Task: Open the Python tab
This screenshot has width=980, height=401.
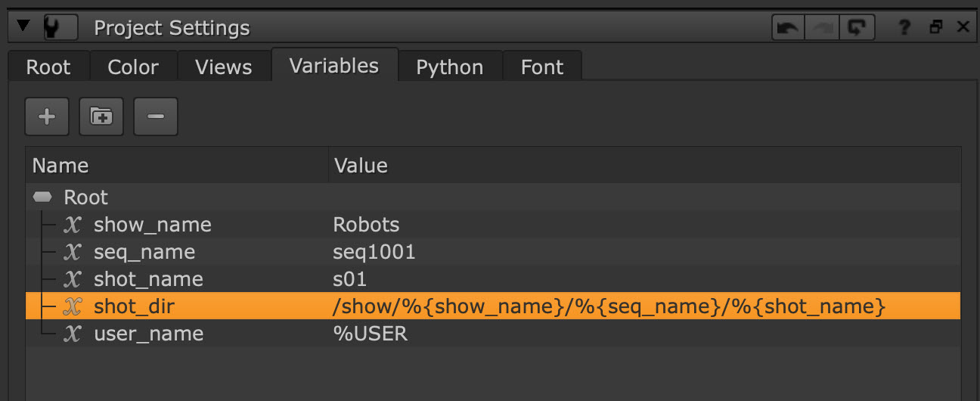Action: coord(449,67)
